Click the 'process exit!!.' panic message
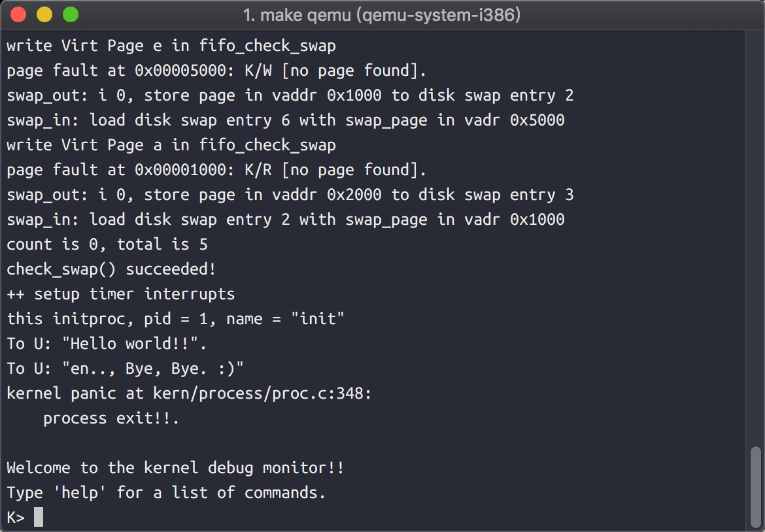This screenshot has width=765, height=532. 111,418
